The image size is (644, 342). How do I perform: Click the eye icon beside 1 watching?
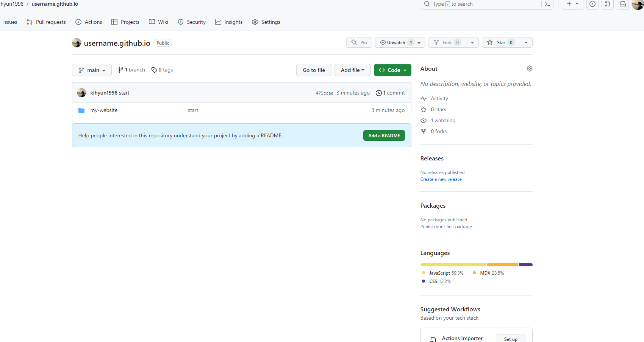(x=424, y=121)
